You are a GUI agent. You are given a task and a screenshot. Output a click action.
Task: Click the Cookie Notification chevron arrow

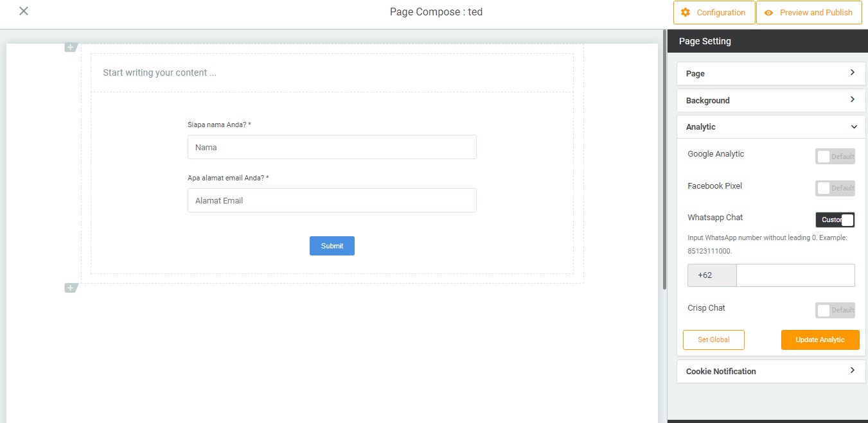coord(853,370)
